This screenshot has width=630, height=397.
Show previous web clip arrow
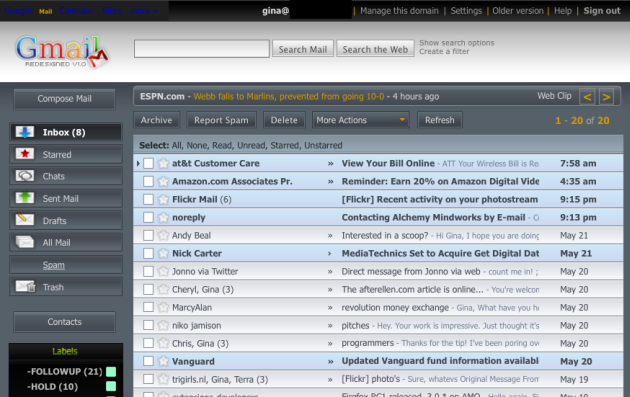587,97
